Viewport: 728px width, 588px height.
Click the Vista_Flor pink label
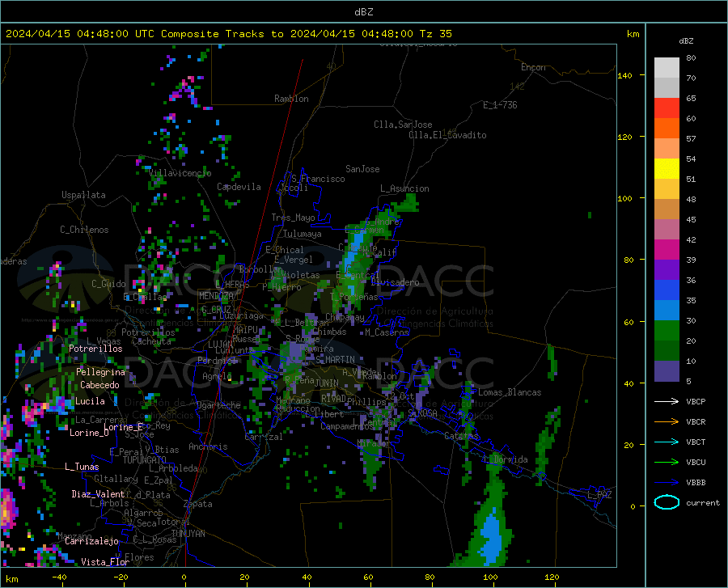[105, 562]
